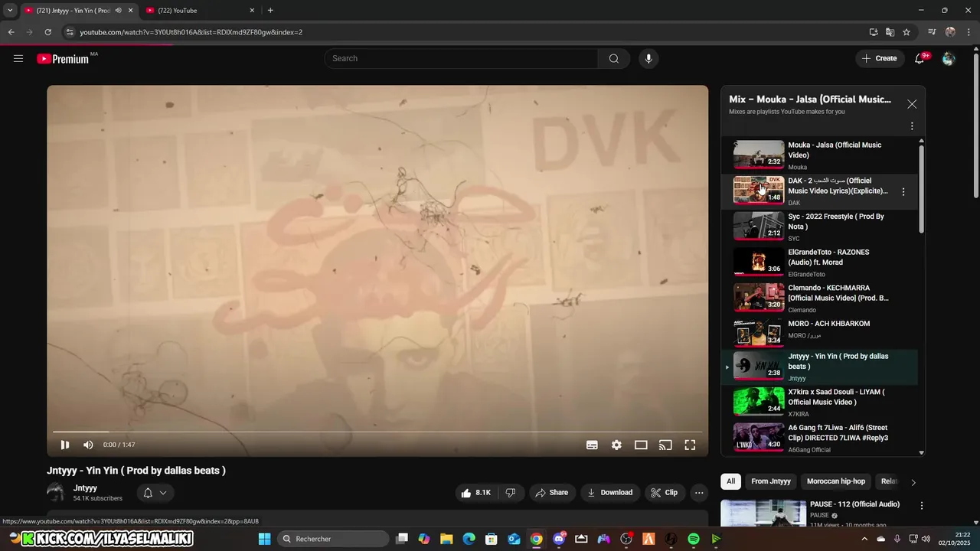Viewport: 980px width, 551px height.
Task: Go back in browser history
Action: [11, 32]
